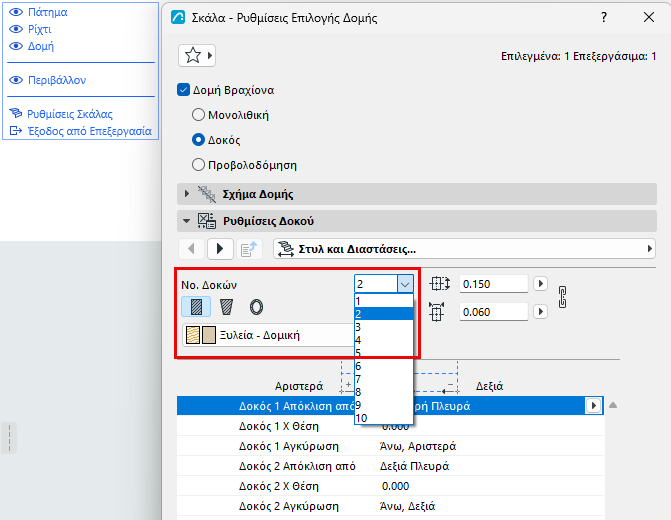This screenshot has width=671, height=520.
Task: Choose 3 in the beam count list
Action: pyautogui.click(x=384, y=327)
